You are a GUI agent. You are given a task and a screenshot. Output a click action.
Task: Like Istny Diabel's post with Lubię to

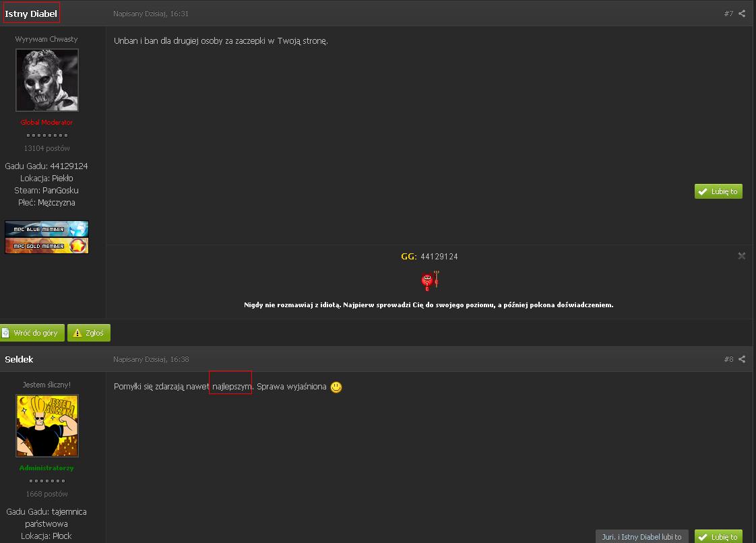(x=718, y=191)
